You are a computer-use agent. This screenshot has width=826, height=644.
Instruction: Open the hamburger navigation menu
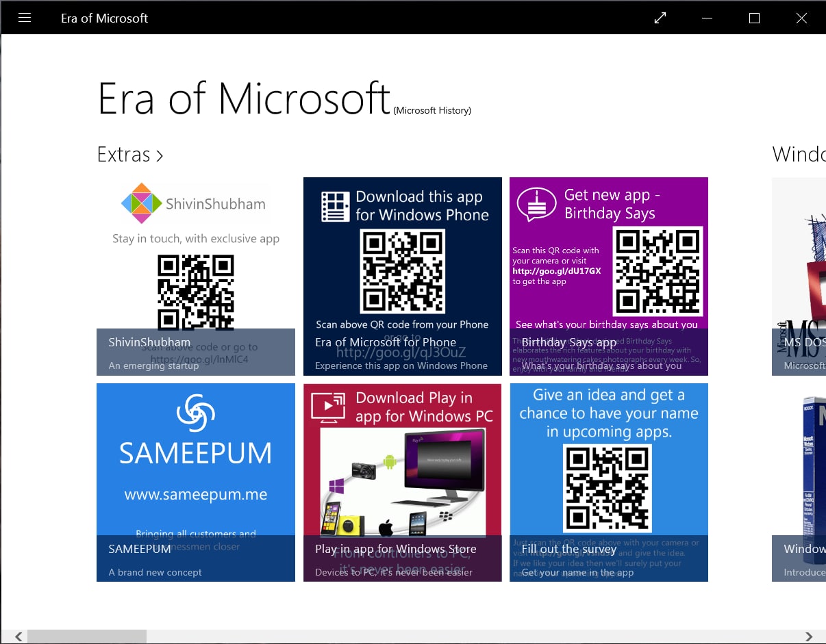[x=25, y=18]
